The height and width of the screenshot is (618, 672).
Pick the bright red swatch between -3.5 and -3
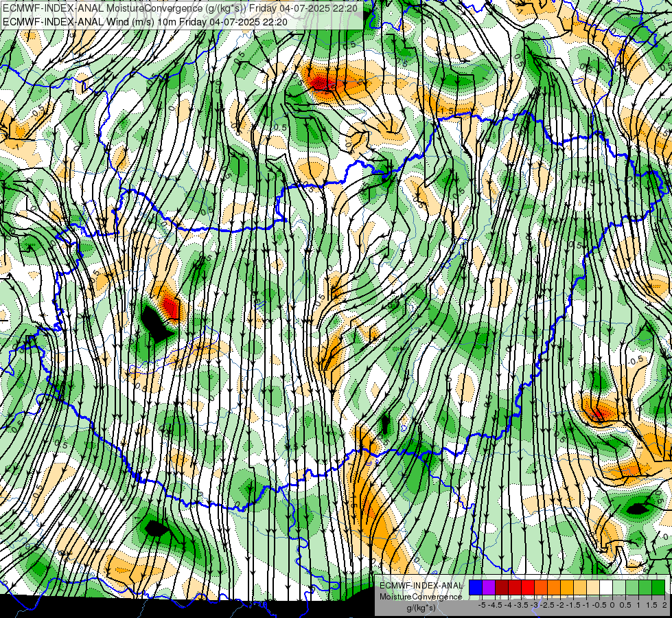click(x=528, y=588)
